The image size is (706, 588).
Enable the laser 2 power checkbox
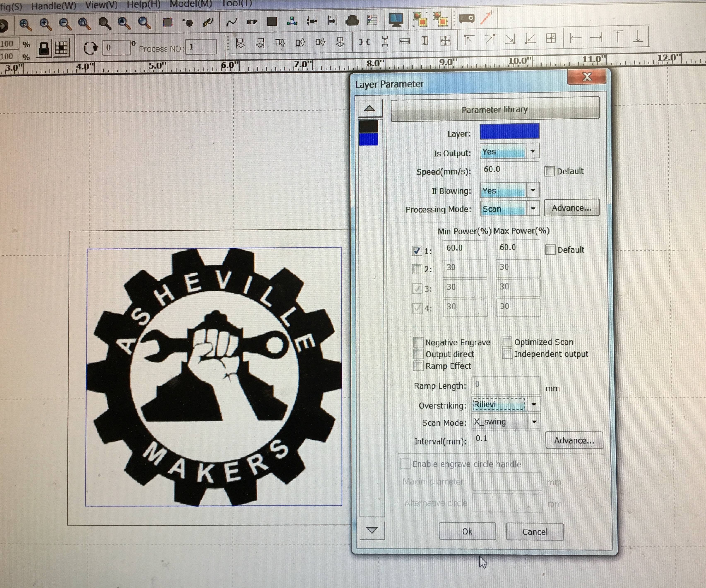pyautogui.click(x=417, y=269)
